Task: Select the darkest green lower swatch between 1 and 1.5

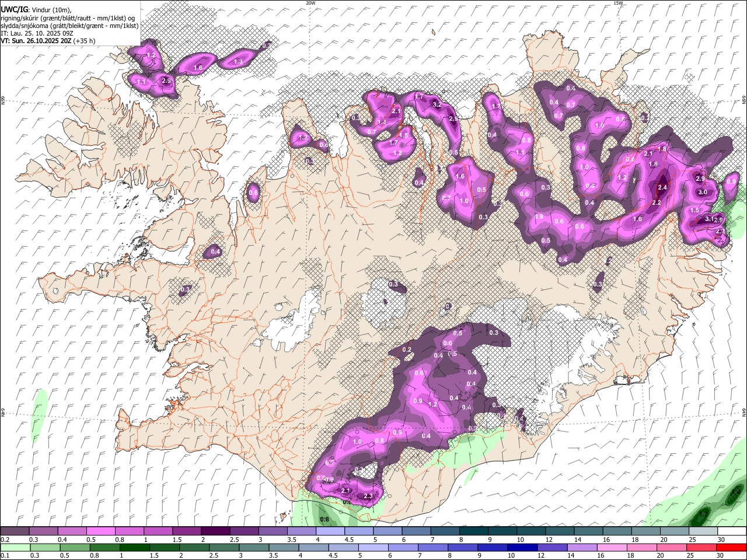Action: tap(134, 548)
